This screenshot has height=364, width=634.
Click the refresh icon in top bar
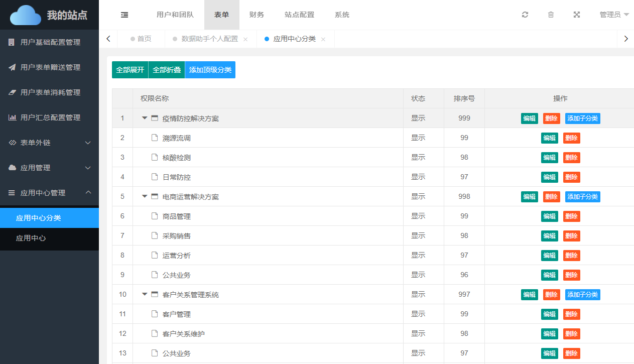525,15
